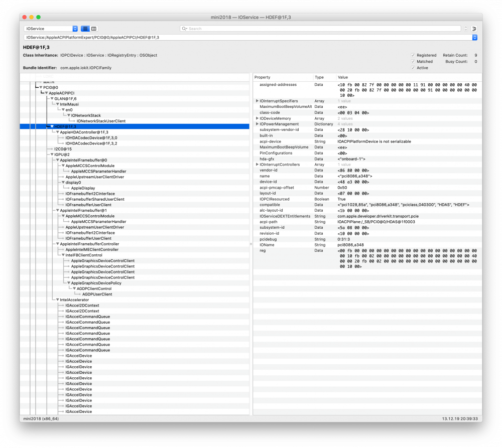Collapse the IGPU@2 tree node
The width and height of the screenshot is (502, 448).
click(x=52, y=155)
